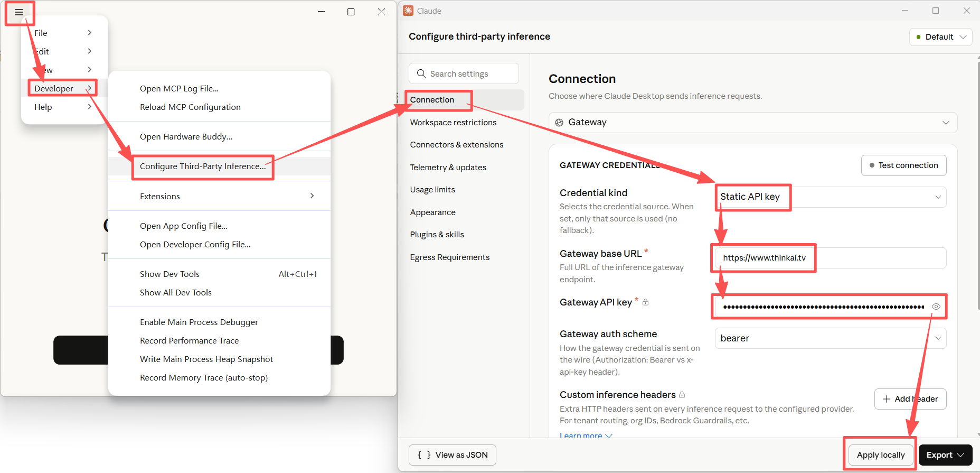The image size is (980, 473).
Task: Expand the Extensions submenu
Action: [x=220, y=196]
